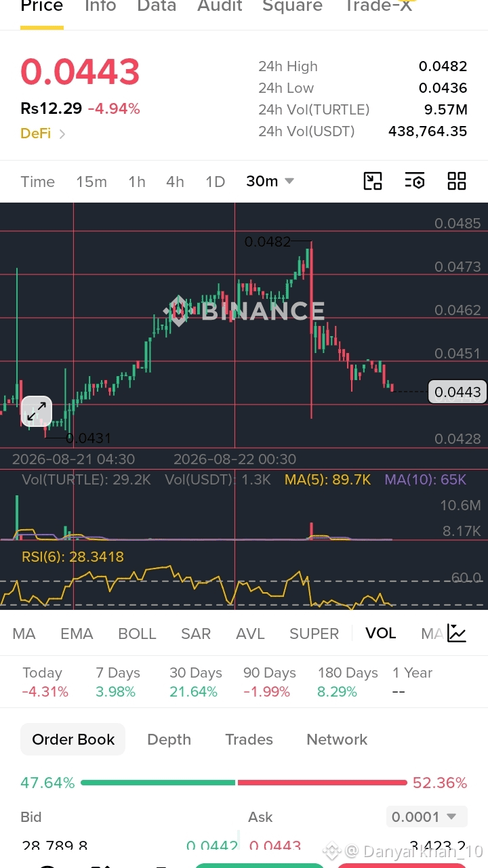Click the 7 Days 3.98% performance

point(118,682)
